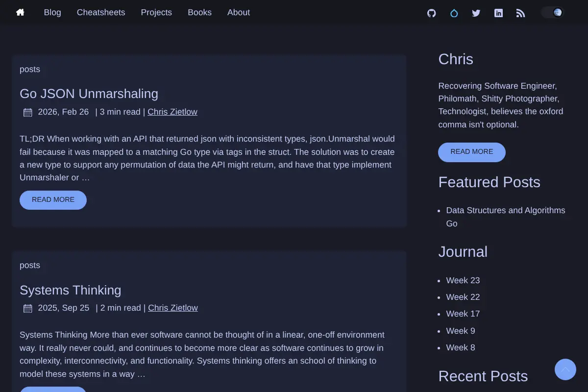Open the Twitter profile icon

pyautogui.click(x=476, y=13)
